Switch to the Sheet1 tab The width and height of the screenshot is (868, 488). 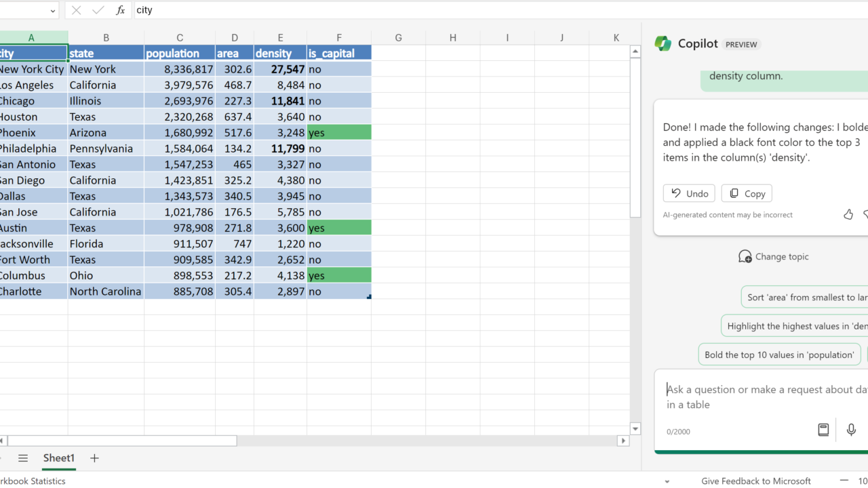point(59,458)
